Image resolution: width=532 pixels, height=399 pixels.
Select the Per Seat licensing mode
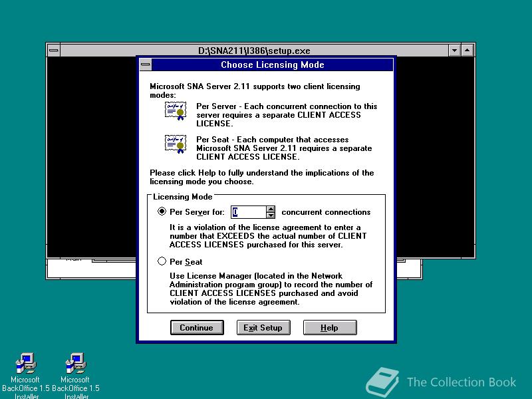[162, 261]
